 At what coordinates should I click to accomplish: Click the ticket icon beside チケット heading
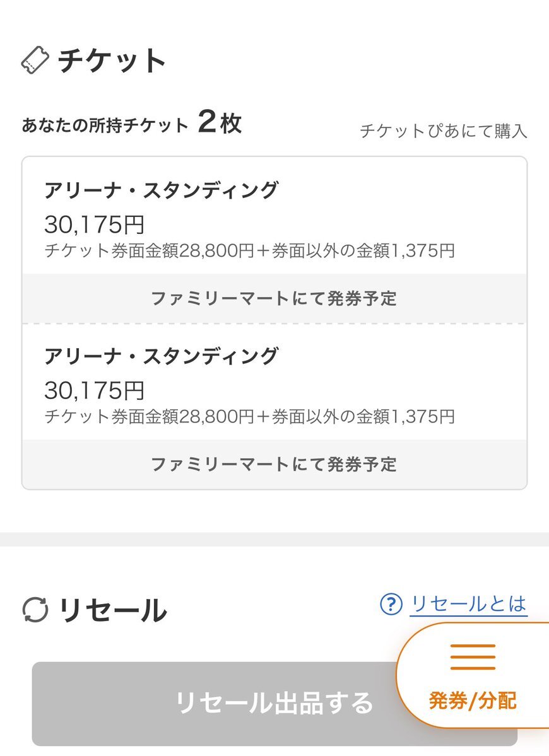point(35,61)
